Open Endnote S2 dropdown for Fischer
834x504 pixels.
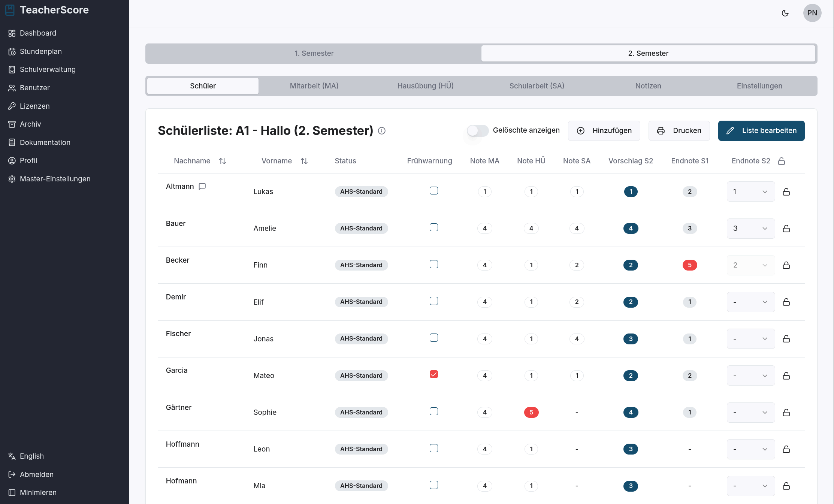(751, 339)
